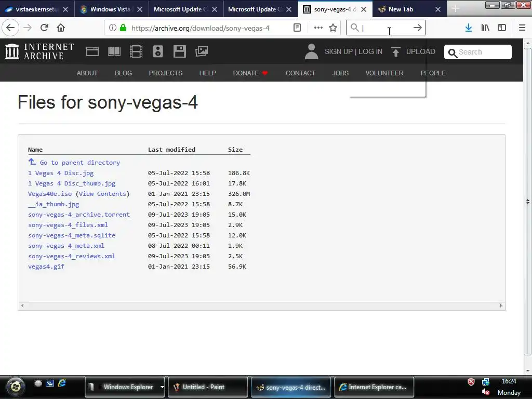Switch to the Windows Vista tab
This screenshot has height=399, width=532.
[111, 9]
